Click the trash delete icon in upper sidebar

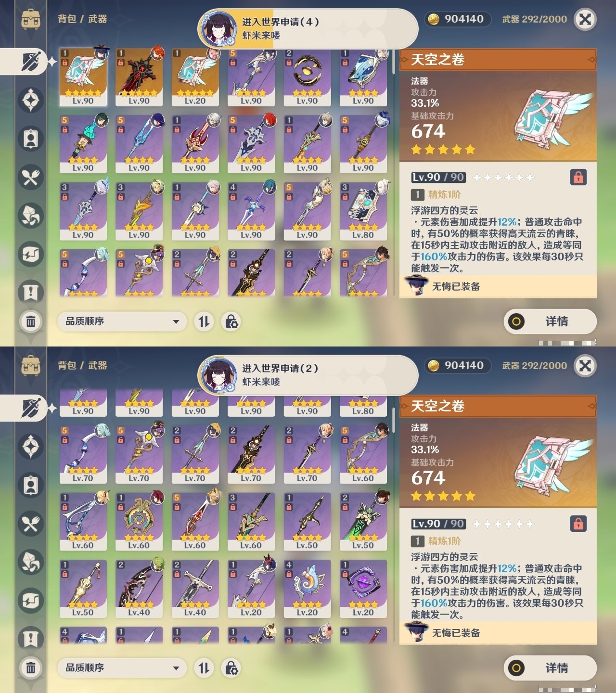[31, 321]
